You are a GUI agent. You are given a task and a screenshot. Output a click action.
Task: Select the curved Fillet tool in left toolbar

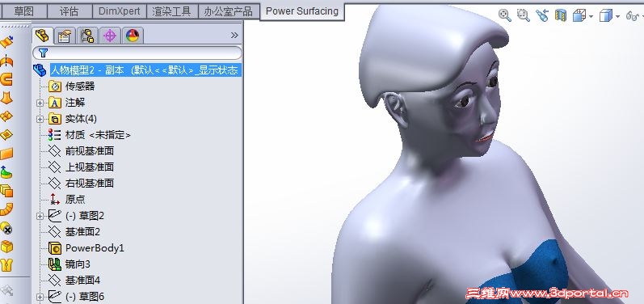click(x=6, y=209)
